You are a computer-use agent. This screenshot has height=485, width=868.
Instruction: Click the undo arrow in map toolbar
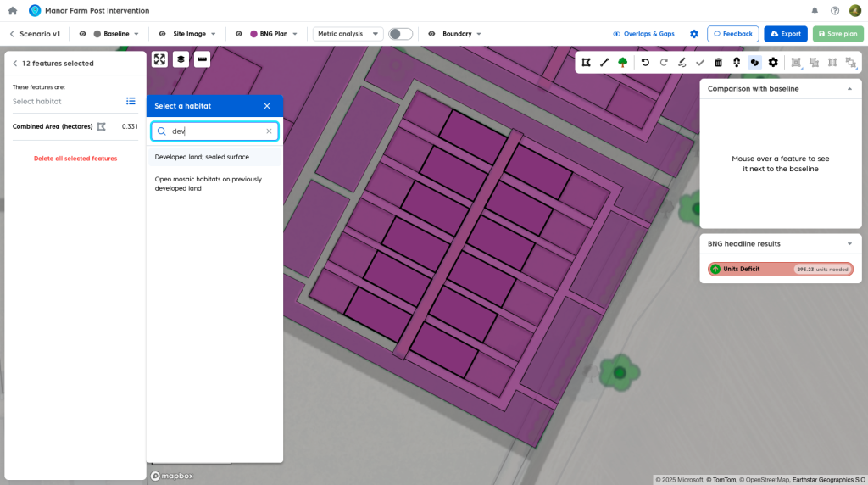(x=645, y=62)
